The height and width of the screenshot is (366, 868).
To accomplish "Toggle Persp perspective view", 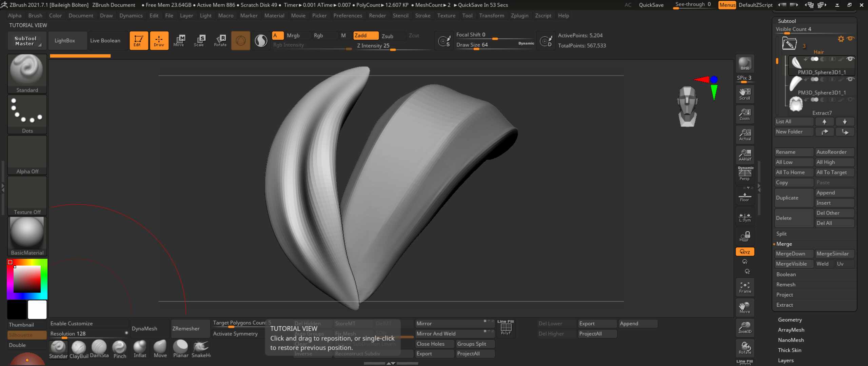I will pyautogui.click(x=745, y=174).
